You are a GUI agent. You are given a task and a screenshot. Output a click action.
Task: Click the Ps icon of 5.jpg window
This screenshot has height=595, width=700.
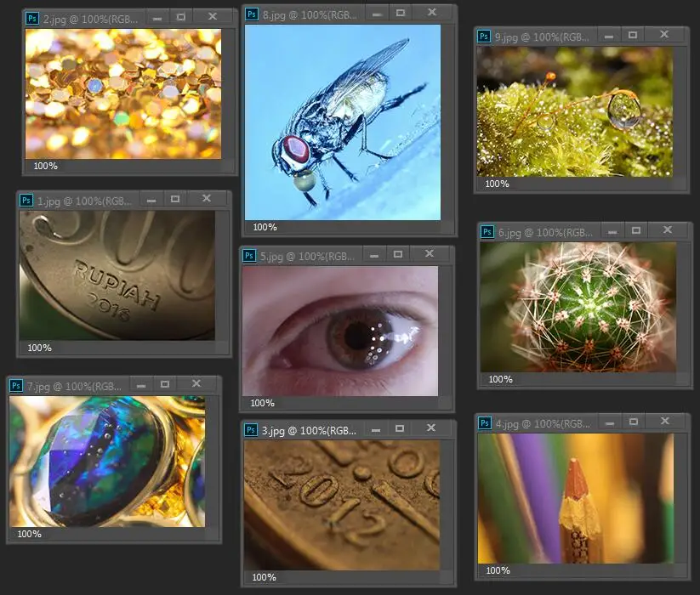249,256
